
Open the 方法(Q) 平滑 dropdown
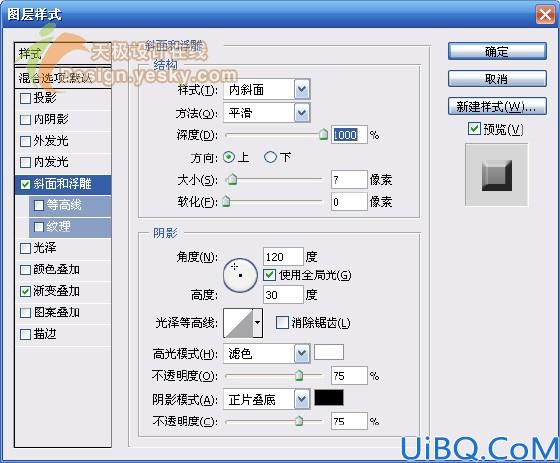267,113
